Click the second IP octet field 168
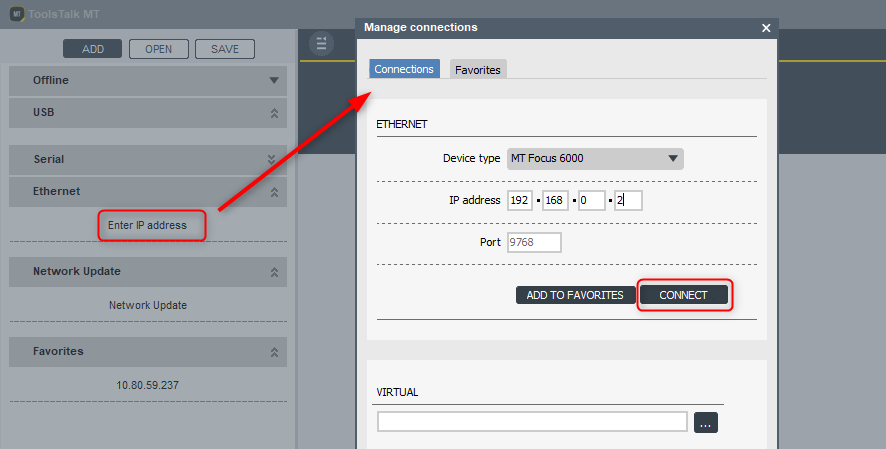The width and height of the screenshot is (886, 449). (x=555, y=200)
